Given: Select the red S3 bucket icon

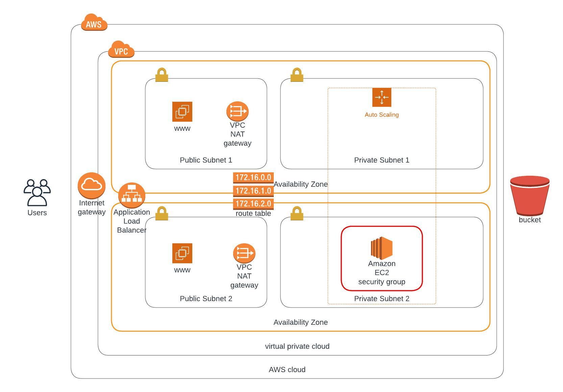Looking at the screenshot, I should (x=530, y=195).
